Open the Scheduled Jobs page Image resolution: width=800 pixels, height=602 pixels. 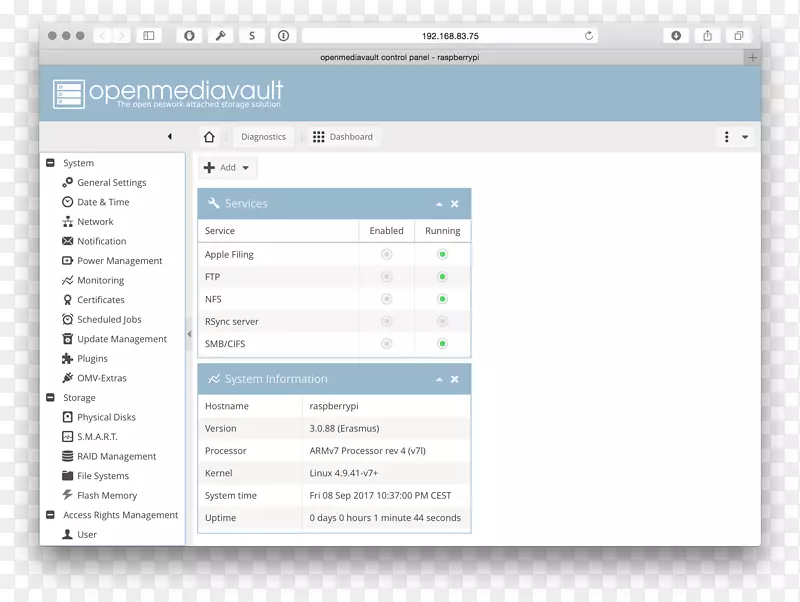tap(109, 320)
